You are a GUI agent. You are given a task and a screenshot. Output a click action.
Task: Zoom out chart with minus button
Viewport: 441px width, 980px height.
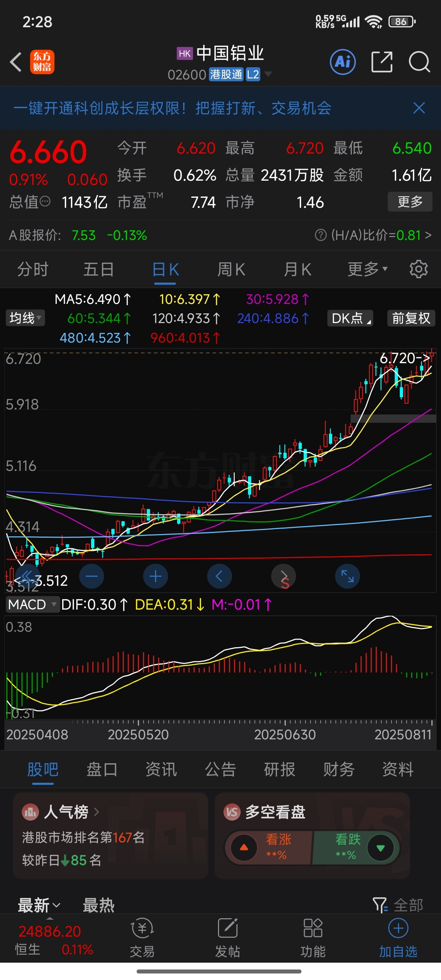[92, 576]
